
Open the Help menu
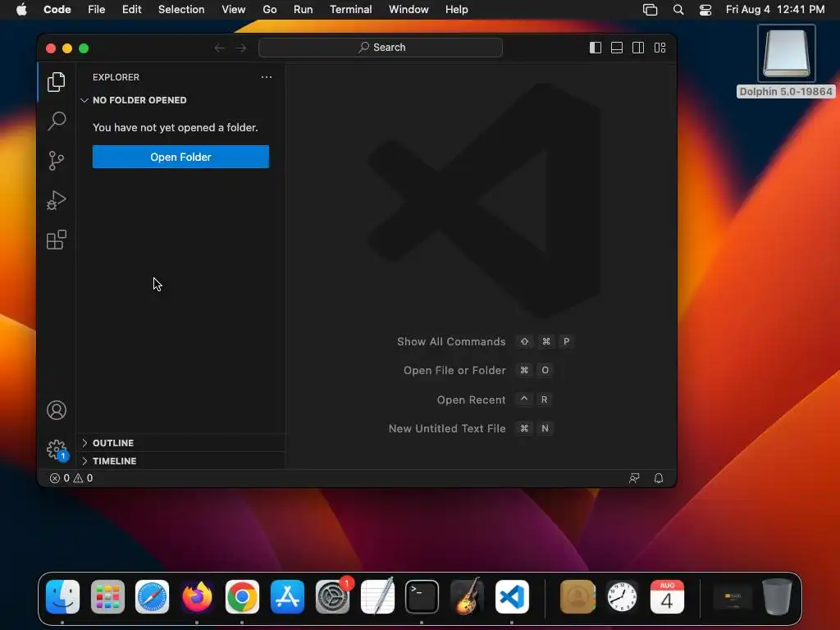456,10
